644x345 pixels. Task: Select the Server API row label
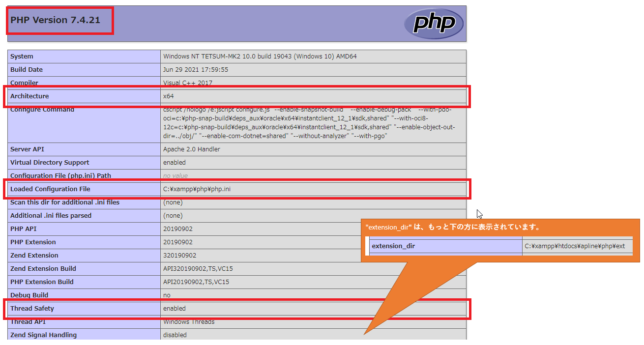click(x=27, y=149)
